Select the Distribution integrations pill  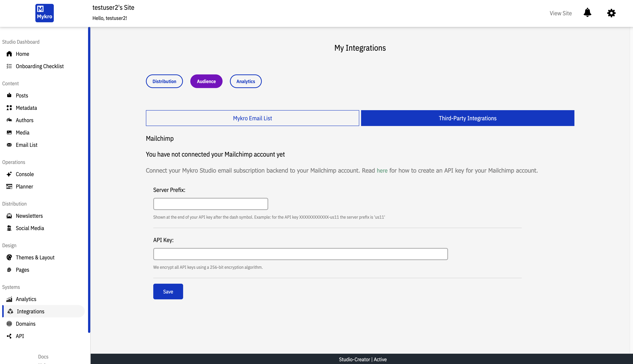[164, 81]
